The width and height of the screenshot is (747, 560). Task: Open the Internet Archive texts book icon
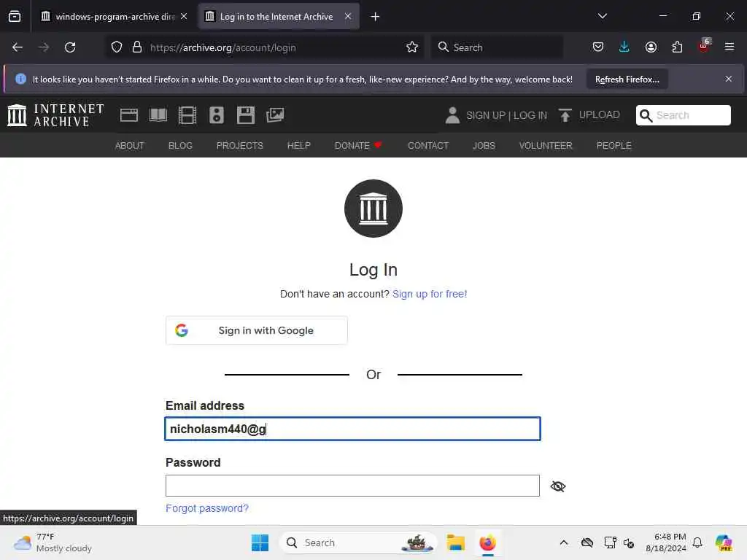(158, 115)
